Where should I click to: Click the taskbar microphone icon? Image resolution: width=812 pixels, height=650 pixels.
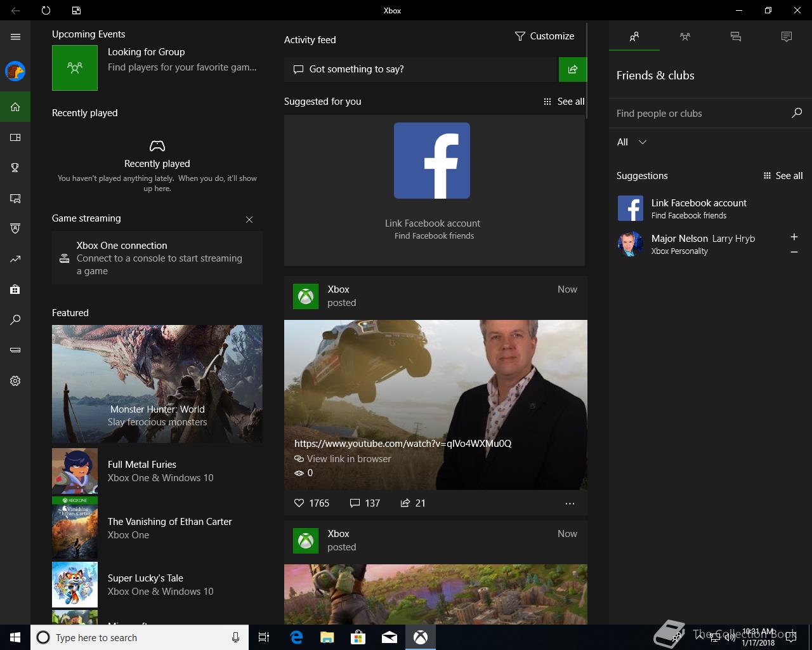click(235, 637)
